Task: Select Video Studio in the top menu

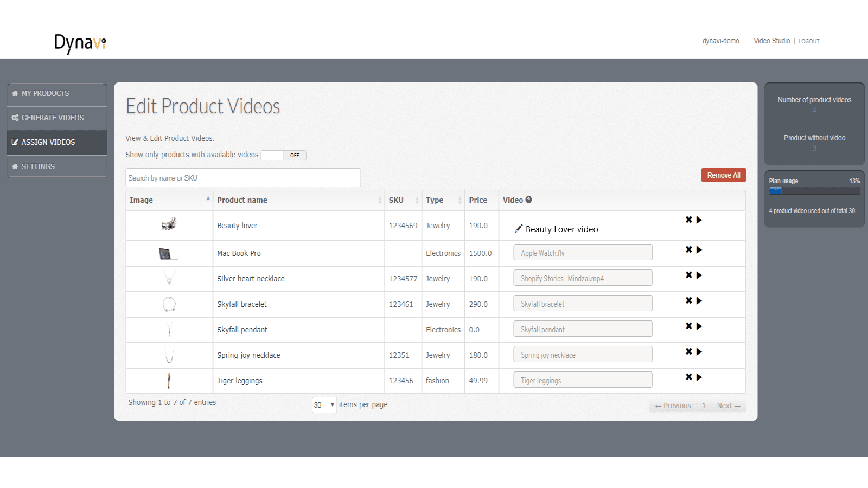Action: pos(771,41)
